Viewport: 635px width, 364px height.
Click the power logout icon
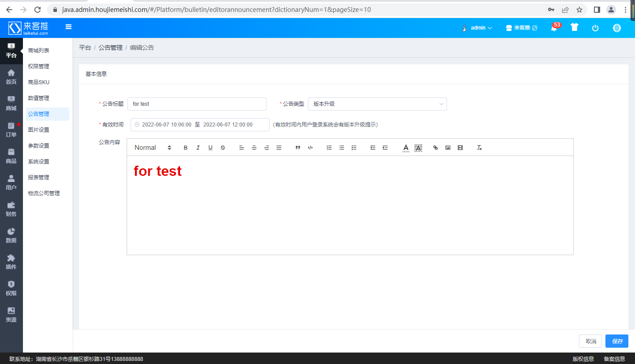595,28
